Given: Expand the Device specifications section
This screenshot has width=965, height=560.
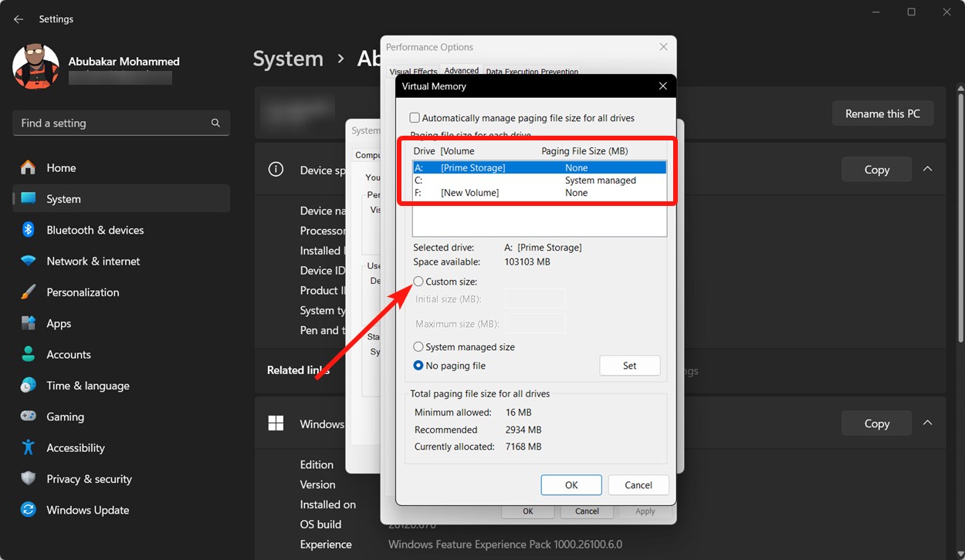Looking at the screenshot, I should [927, 169].
